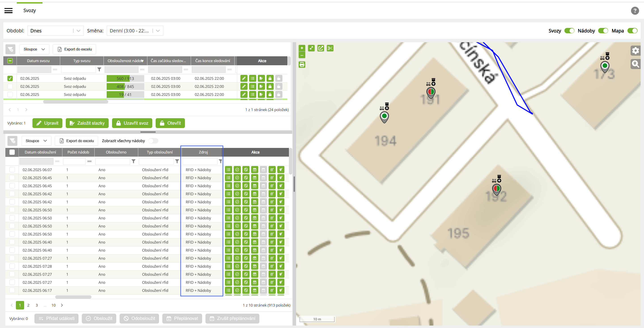644x328 pixels.
Task: Open the Sloupce dropdown in the lower table
Action: (36, 141)
